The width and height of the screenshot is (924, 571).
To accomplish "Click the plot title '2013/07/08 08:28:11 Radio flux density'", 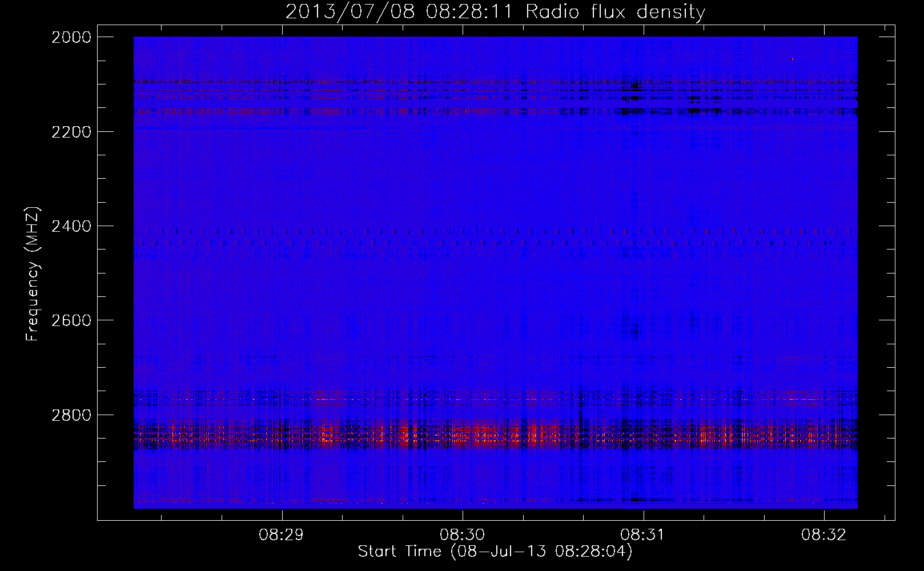I will (x=495, y=12).
